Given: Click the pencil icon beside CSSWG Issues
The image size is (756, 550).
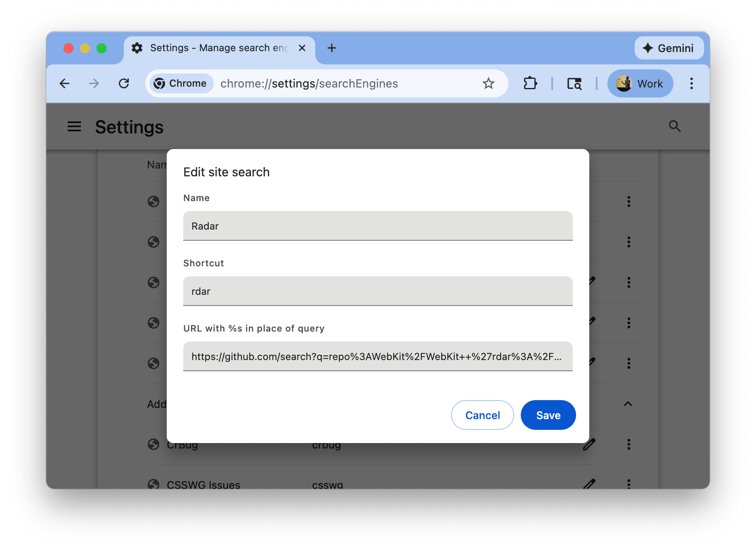Looking at the screenshot, I should [589, 484].
